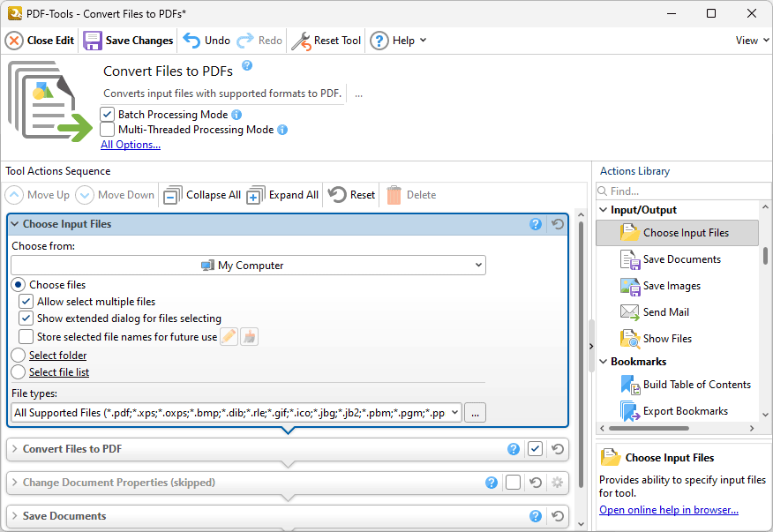Reset the Convert Files to PDF action
The image size is (773, 532).
point(558,449)
